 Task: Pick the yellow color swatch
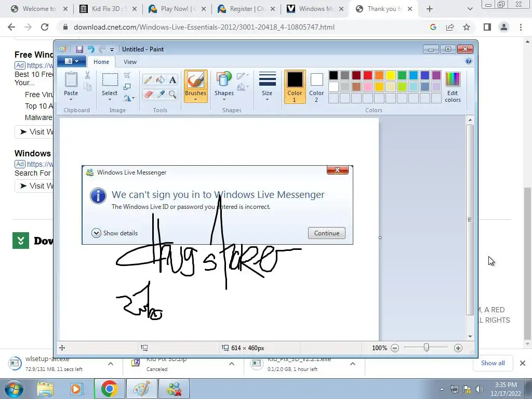[391, 75]
